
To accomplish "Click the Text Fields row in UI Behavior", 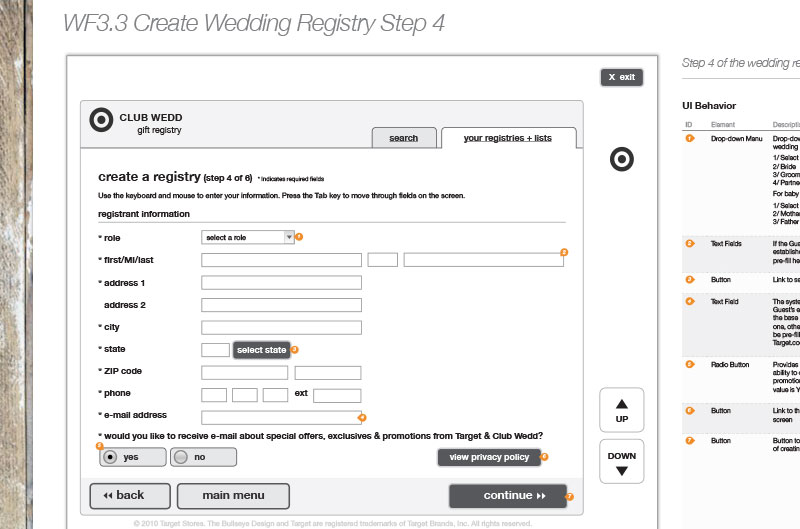I will [x=741, y=253].
